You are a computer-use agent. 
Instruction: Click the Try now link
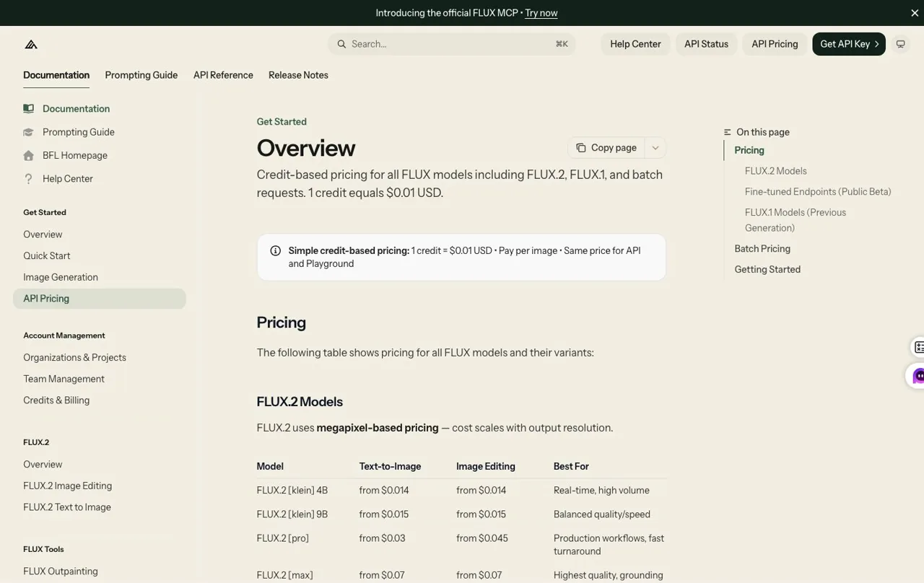click(x=541, y=13)
